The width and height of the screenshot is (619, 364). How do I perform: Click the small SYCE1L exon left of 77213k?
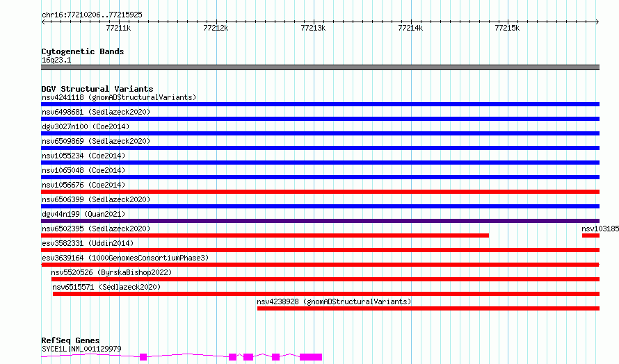276,357
